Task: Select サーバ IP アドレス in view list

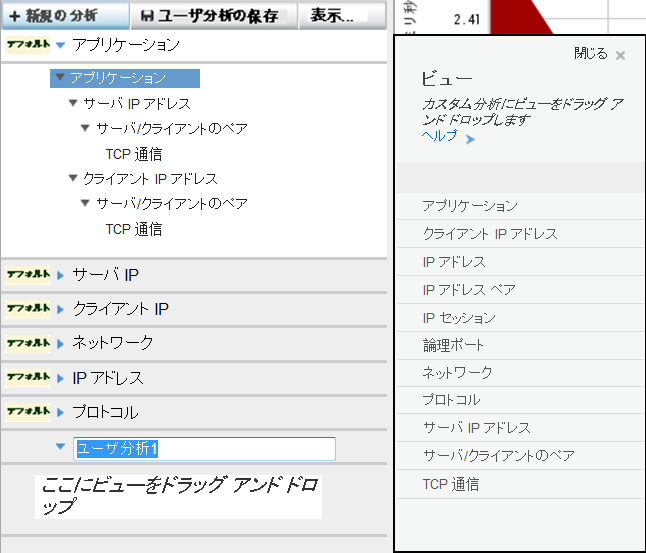Action: pyautogui.click(x=521, y=428)
